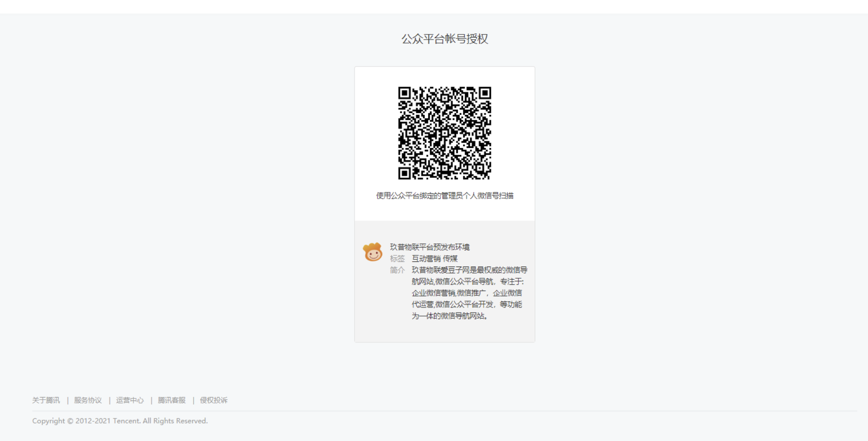Open the 侵权投诉 footer link
The image size is (868, 441).
[x=213, y=400]
